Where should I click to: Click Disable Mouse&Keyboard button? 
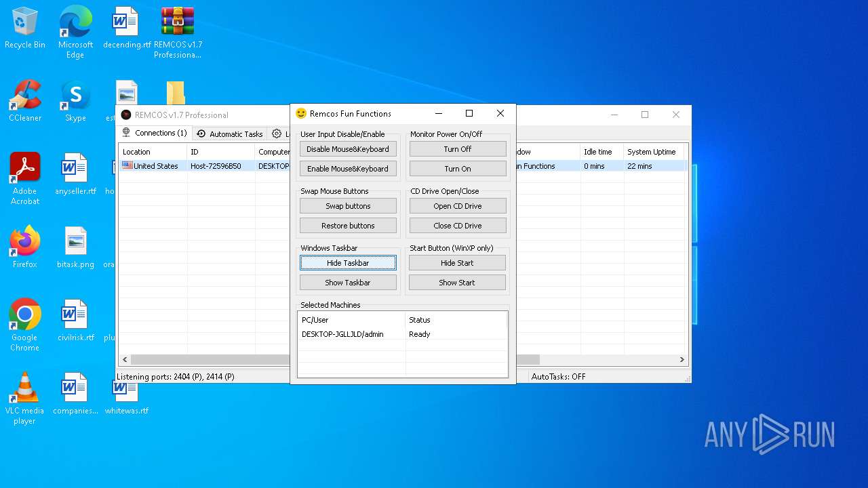pos(348,149)
